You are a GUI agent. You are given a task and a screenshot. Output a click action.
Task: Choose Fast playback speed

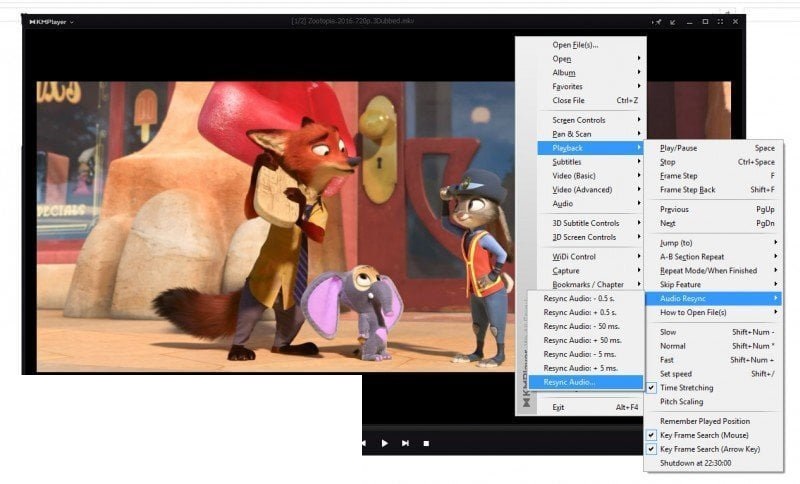[714, 360]
